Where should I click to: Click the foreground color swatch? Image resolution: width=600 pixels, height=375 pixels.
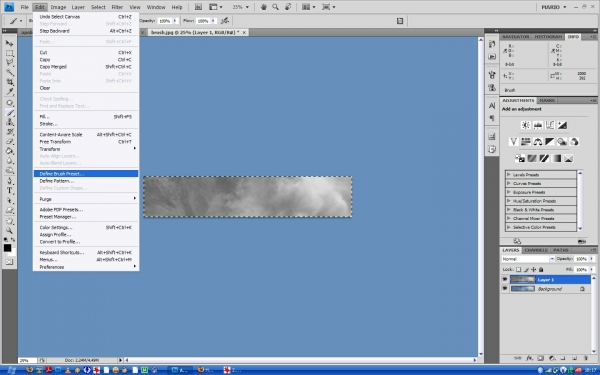[7, 248]
